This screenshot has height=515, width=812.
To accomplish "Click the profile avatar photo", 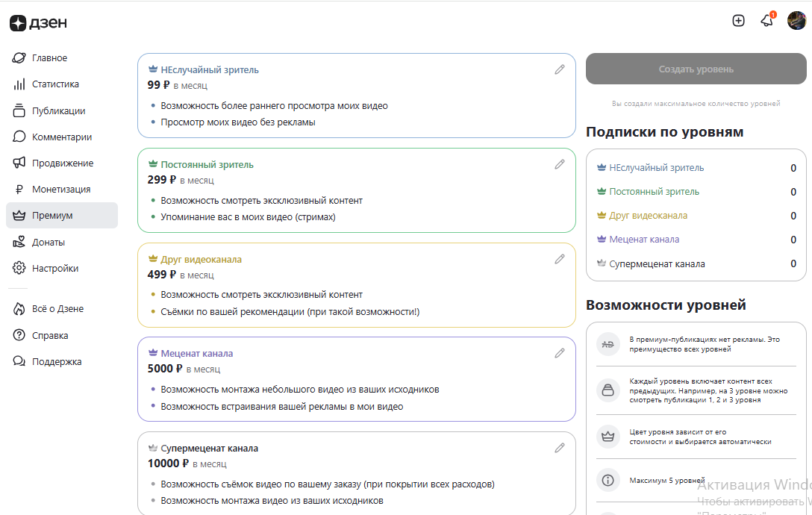I will pyautogui.click(x=799, y=21).
